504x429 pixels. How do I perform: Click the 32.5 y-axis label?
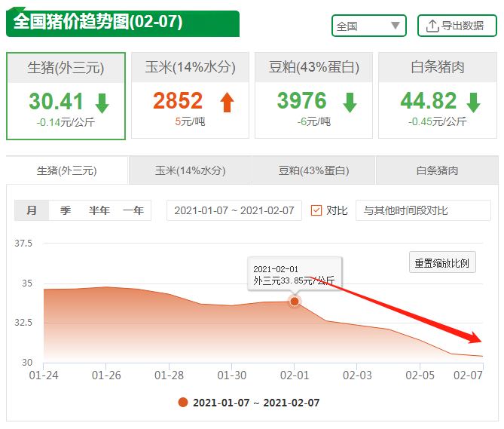23,323
